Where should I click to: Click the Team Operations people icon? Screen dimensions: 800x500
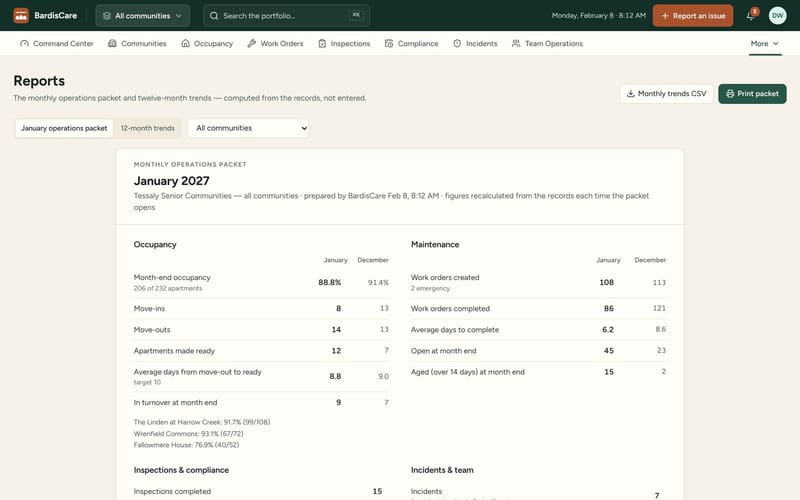coord(516,43)
